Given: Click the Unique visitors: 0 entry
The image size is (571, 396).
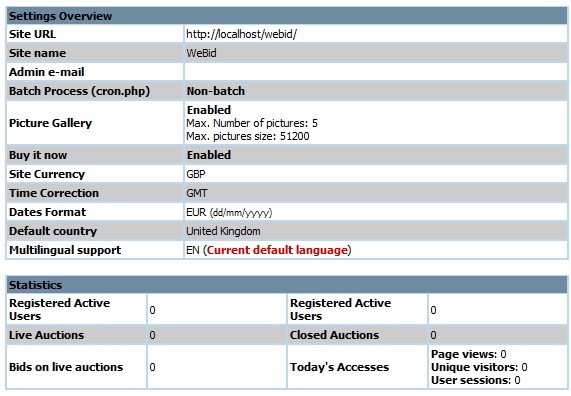Looking at the screenshot, I should pyautogui.click(x=479, y=367).
